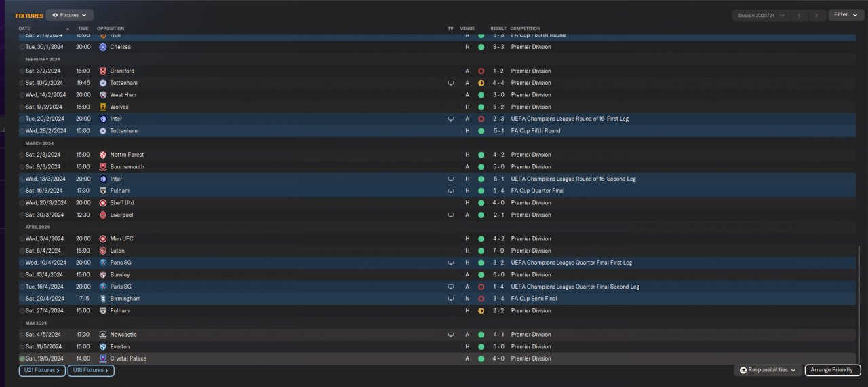Toggle circle marker beside Wed, 13/3/2024
Viewport: 868px width, 387px height.
[x=22, y=179]
